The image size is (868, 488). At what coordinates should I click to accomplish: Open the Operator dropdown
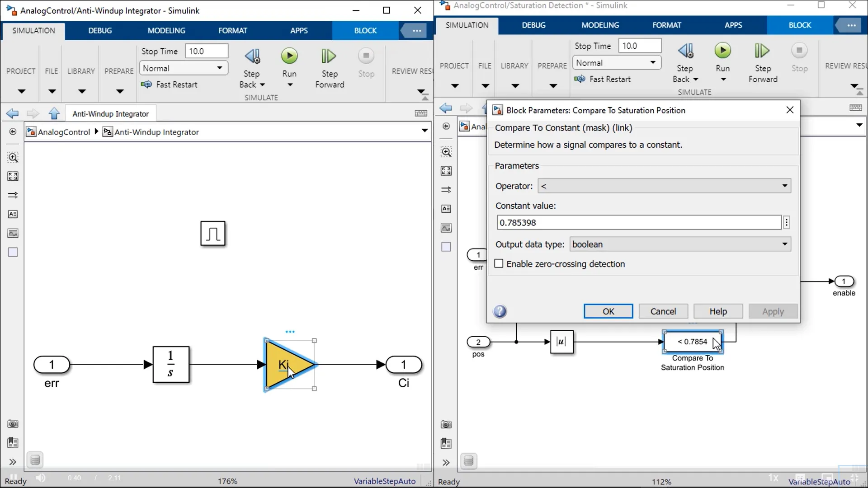664,186
